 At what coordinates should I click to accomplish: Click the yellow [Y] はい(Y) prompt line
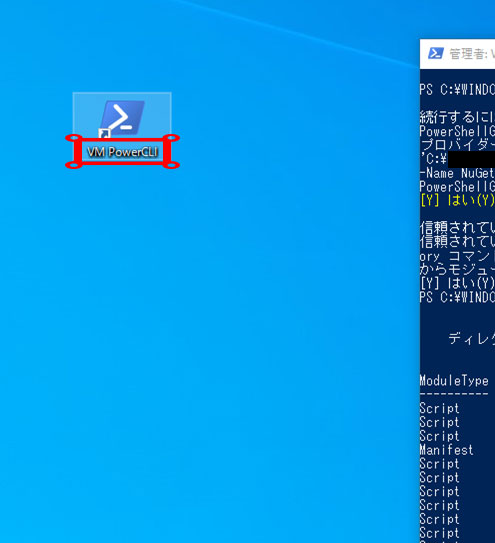[x=457, y=201]
